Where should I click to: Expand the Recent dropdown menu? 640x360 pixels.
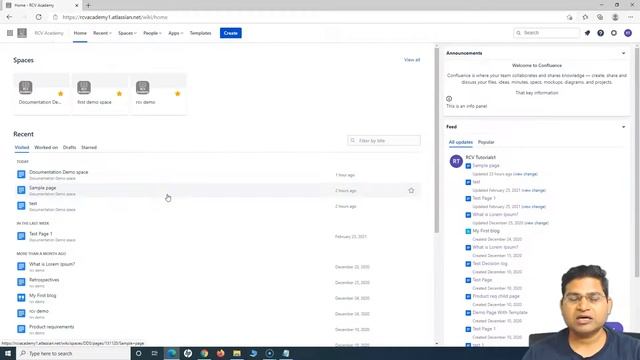(102, 33)
